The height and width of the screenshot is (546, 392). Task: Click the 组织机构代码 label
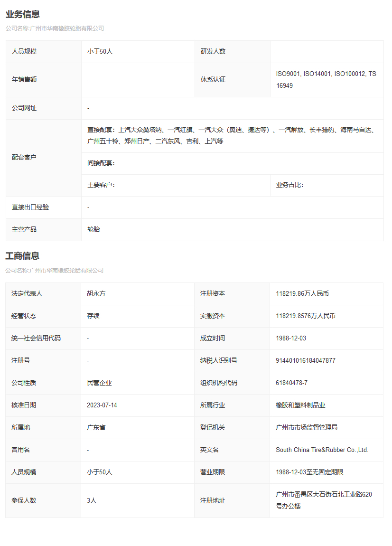click(219, 383)
